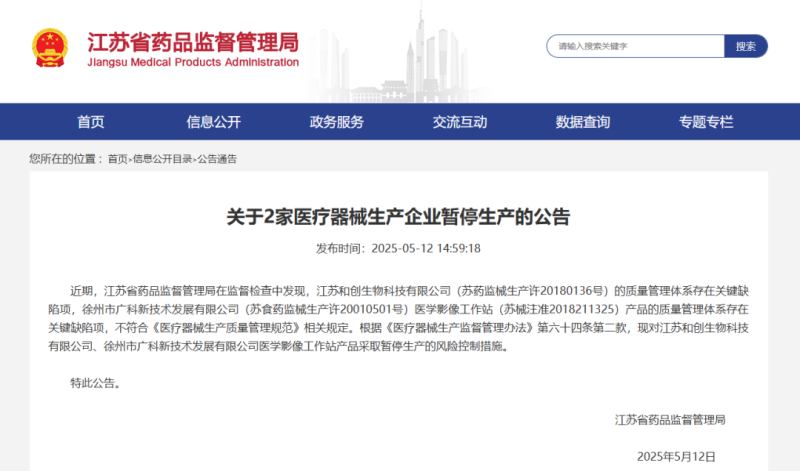Viewport: 800px width, 471px height.
Task: Click the Jiangsu Medical Products Administration subtitle
Action: 193,63
